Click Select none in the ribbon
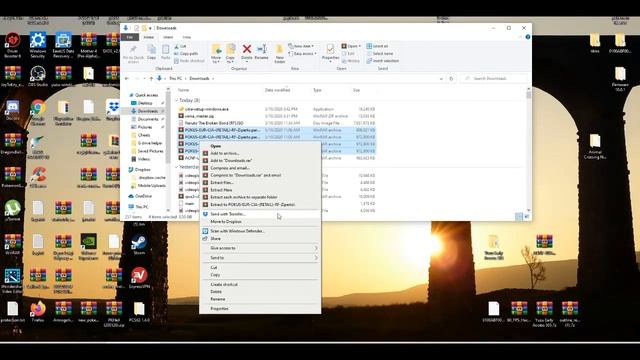Screen dimensions: 640x360 tap(380, 53)
